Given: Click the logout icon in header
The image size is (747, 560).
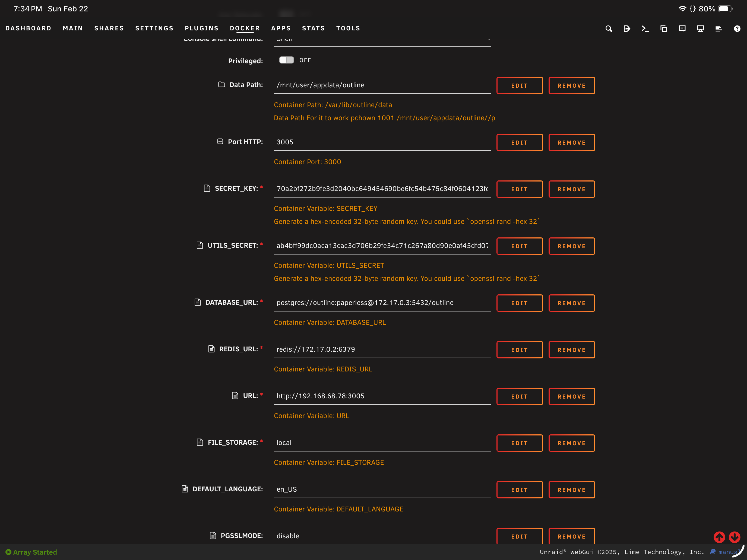Looking at the screenshot, I should (627, 29).
